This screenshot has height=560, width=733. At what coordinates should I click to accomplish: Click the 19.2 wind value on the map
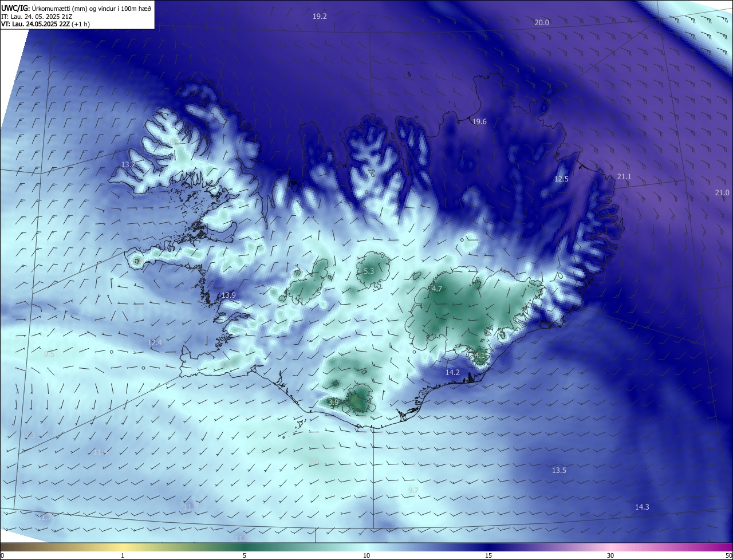320,17
